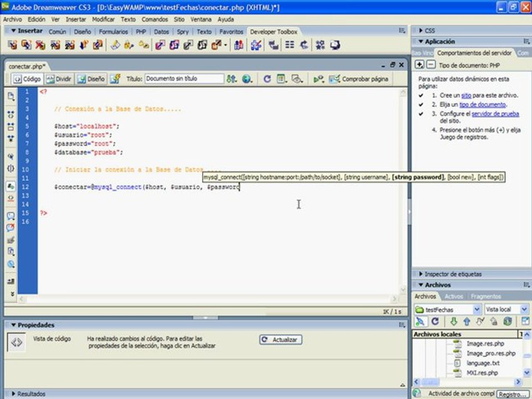Expand the CSS panel
532x399 pixels.
coord(421,30)
